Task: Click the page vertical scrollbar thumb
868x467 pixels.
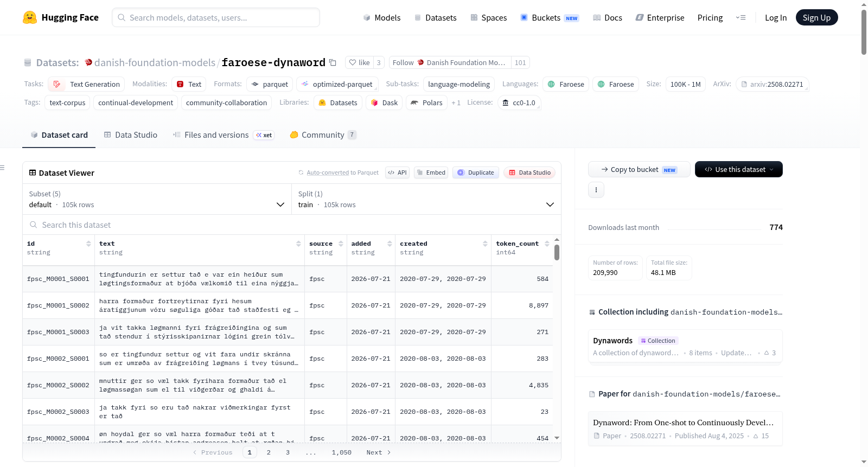Action: [x=864, y=33]
